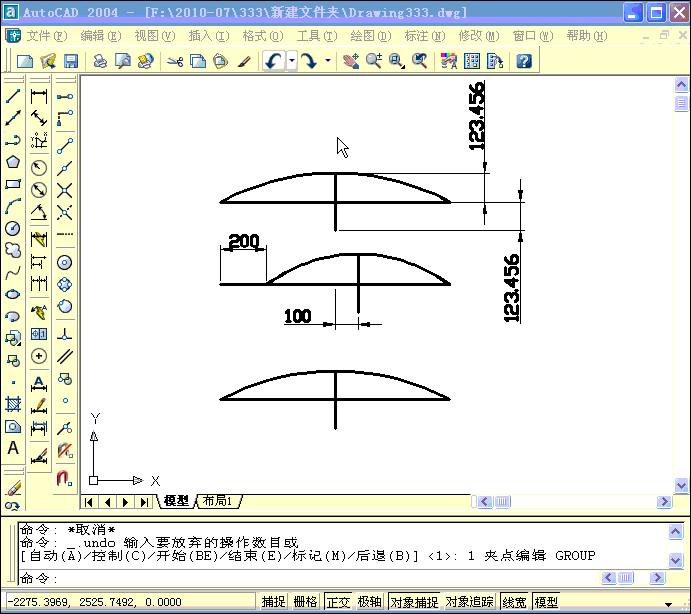Select the Center Mark tool

[x=39, y=356]
